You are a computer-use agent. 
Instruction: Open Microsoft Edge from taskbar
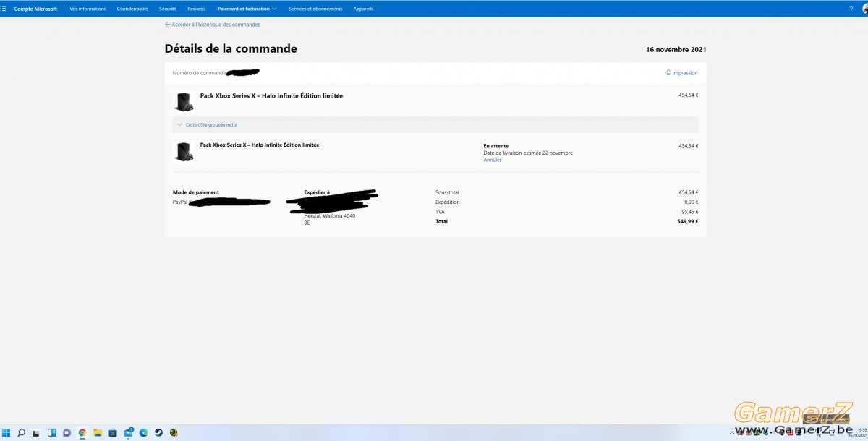143,433
